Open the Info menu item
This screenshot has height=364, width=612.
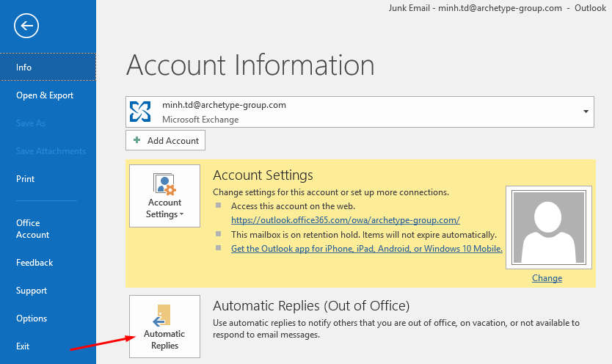[x=48, y=67]
